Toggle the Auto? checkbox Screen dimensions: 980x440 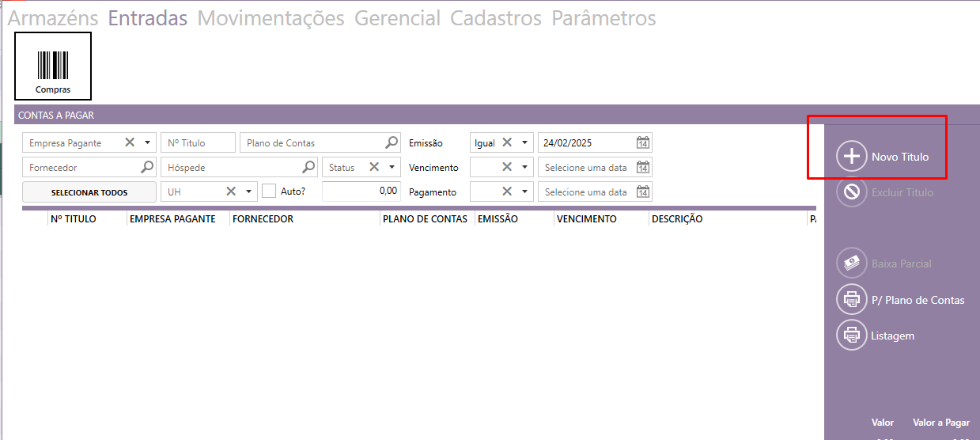click(x=269, y=192)
